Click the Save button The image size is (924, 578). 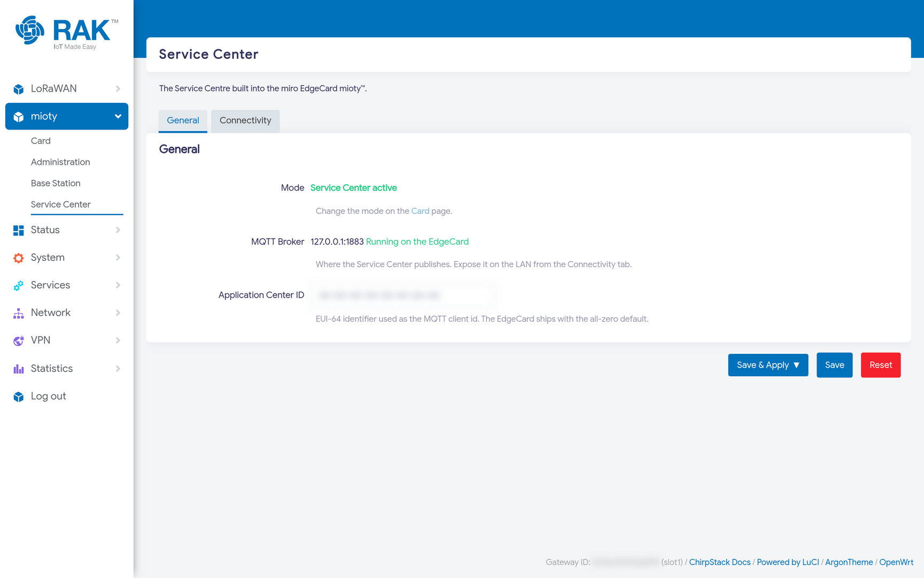coord(834,365)
